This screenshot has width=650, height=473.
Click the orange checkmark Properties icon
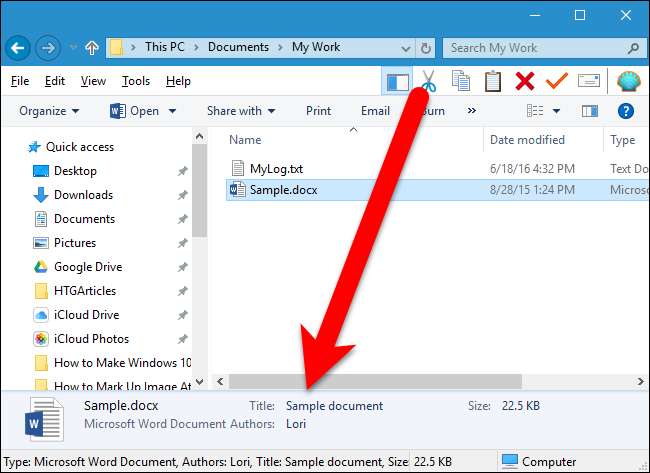[557, 81]
